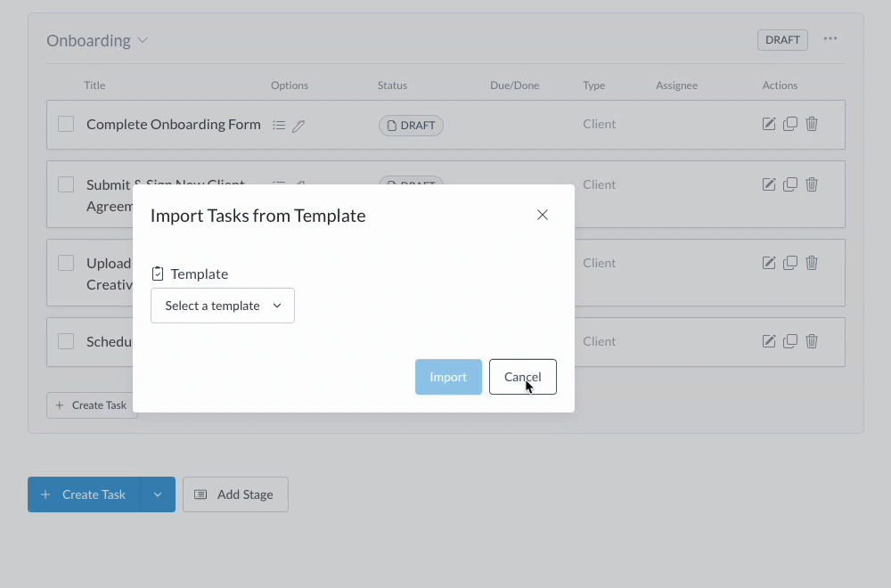The image size is (891, 588).
Task: Click the Add Stage button
Action: (x=235, y=494)
